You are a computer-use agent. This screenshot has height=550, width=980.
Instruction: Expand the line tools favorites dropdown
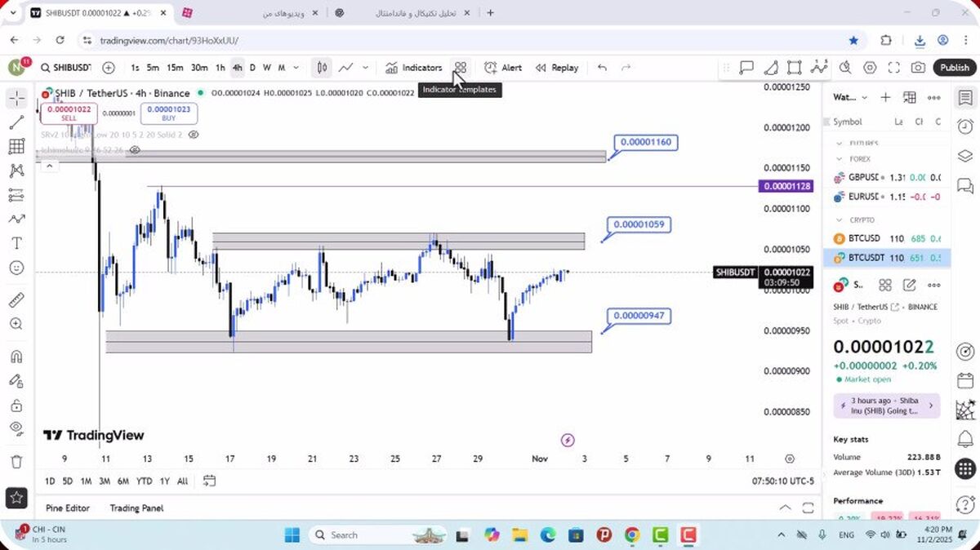(x=365, y=68)
